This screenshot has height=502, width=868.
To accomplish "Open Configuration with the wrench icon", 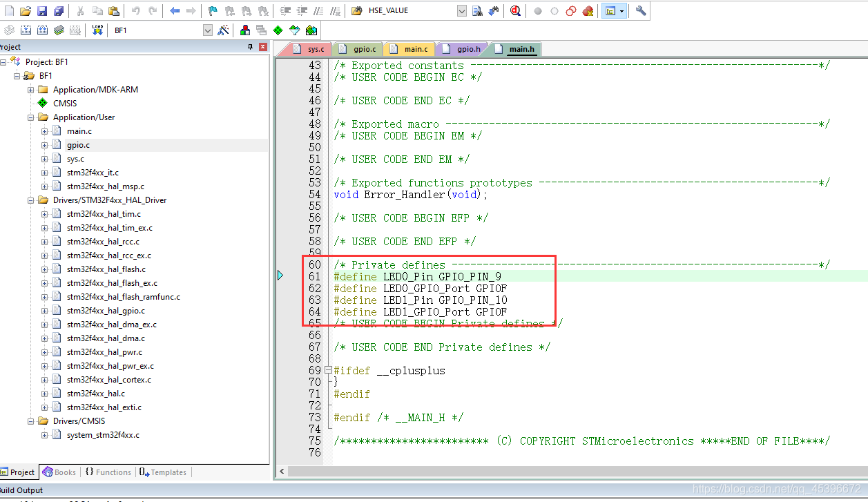I will [x=641, y=11].
